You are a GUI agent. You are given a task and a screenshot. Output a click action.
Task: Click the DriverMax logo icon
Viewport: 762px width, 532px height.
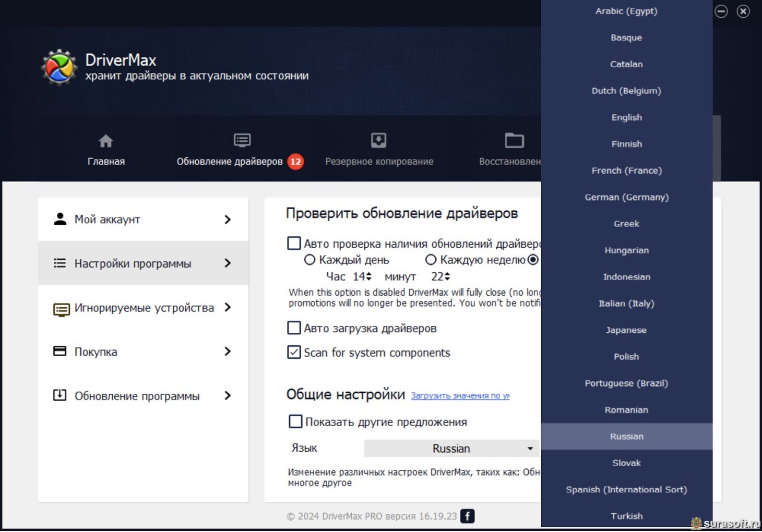[59, 67]
